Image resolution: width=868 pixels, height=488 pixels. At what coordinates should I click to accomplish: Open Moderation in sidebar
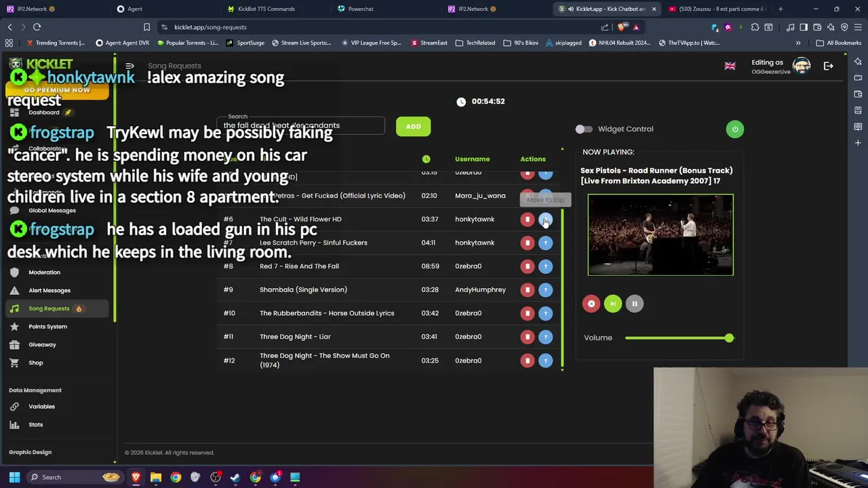[x=44, y=272]
